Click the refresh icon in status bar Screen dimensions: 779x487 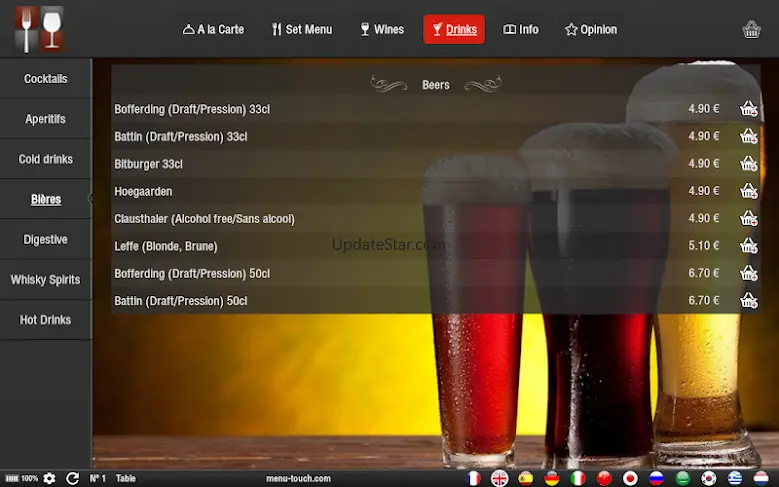[x=73, y=479]
